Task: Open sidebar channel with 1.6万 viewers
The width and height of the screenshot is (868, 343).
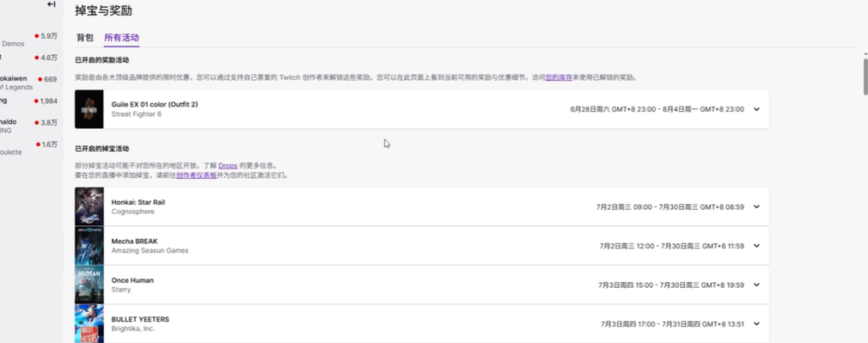Action: tap(29, 147)
